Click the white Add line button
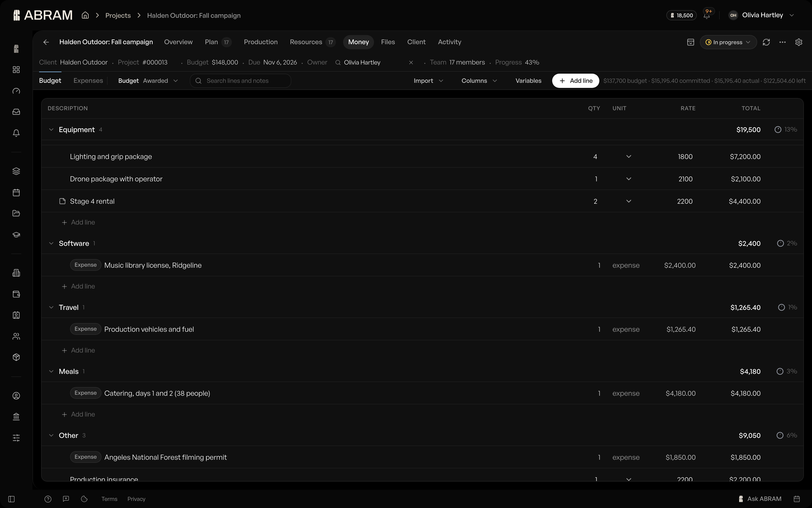 click(x=576, y=81)
